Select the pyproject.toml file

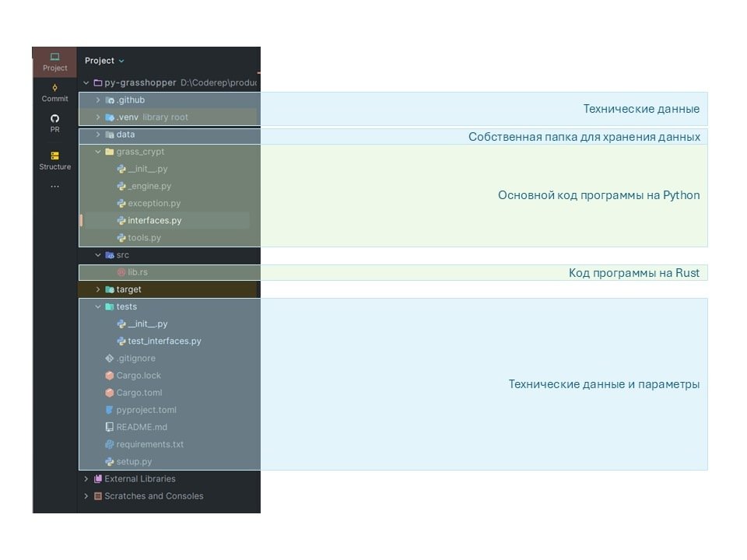pyautogui.click(x=146, y=410)
